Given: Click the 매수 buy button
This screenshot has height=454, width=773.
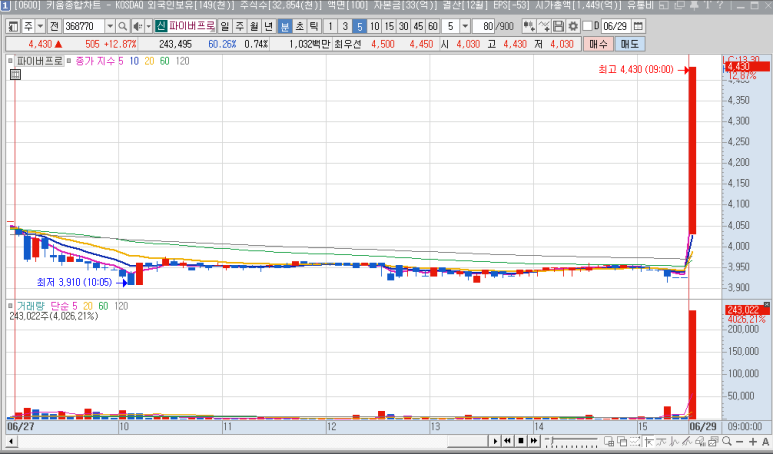Looking at the screenshot, I should 598,44.
